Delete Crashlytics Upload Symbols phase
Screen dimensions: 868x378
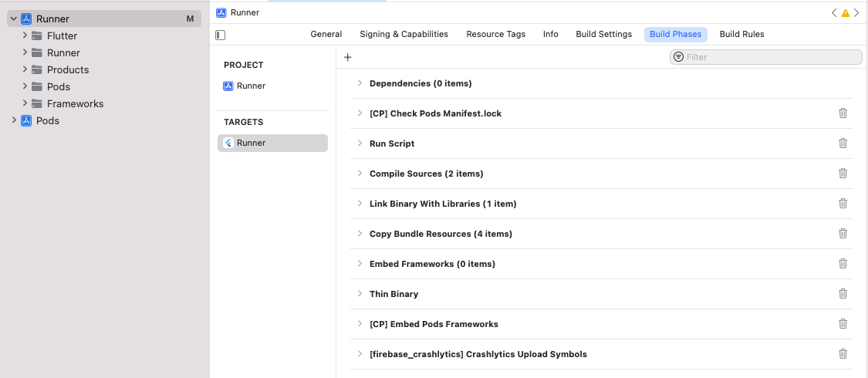(x=843, y=354)
